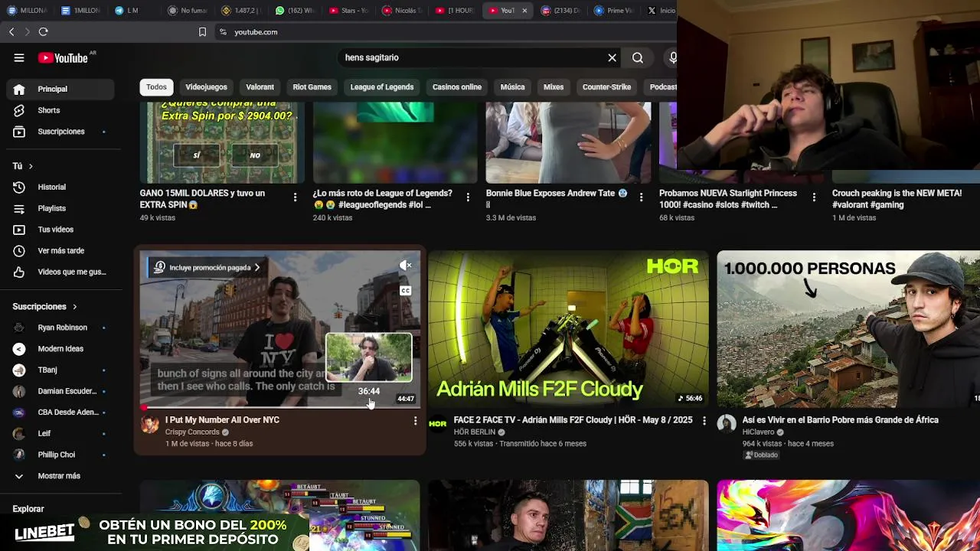Clear the search box with the X

tap(612, 57)
